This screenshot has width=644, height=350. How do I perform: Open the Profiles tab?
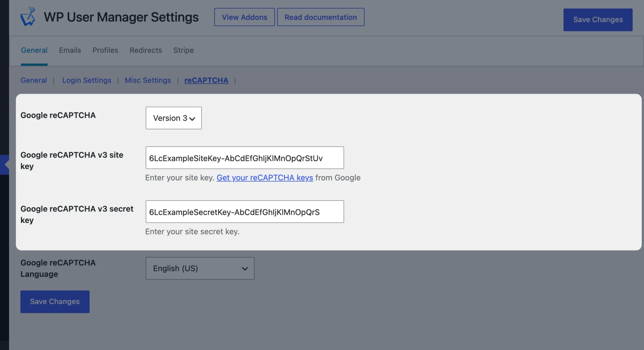pyautogui.click(x=105, y=50)
